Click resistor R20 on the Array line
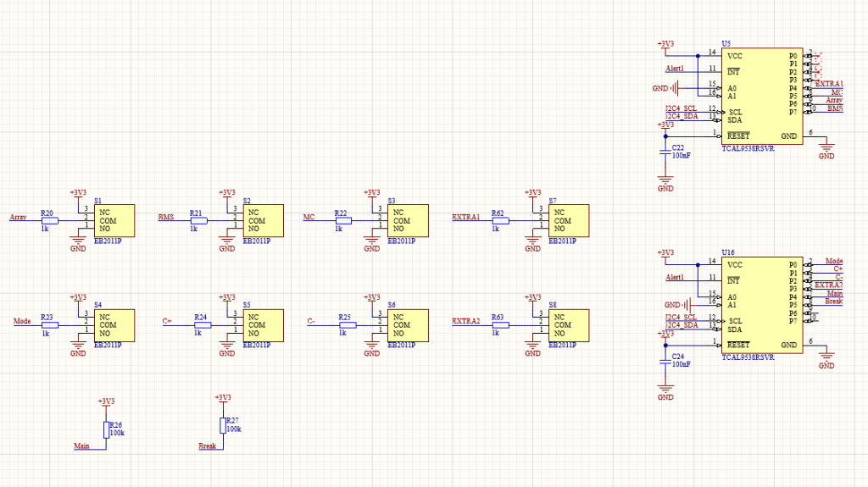Viewport: 868px width, 487px height. [x=49, y=220]
